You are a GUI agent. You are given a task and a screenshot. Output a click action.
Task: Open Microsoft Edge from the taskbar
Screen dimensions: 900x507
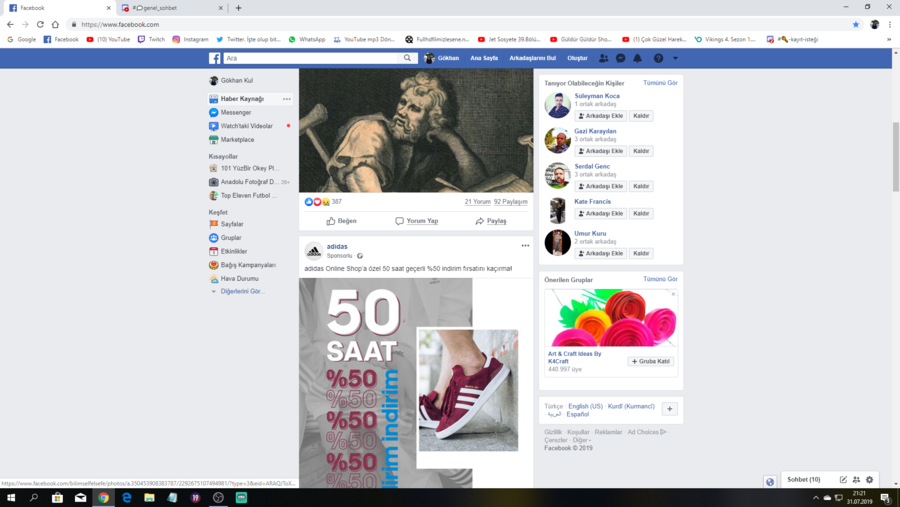click(126, 498)
